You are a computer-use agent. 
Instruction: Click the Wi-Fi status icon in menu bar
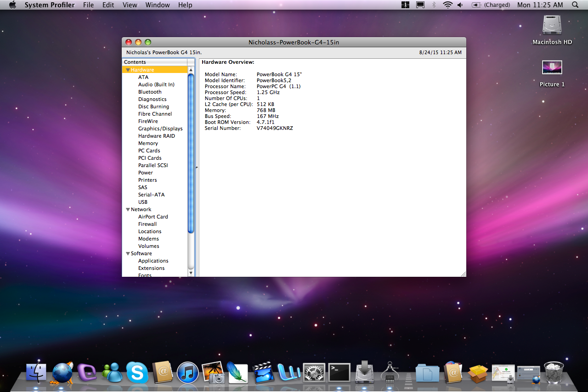point(447,5)
